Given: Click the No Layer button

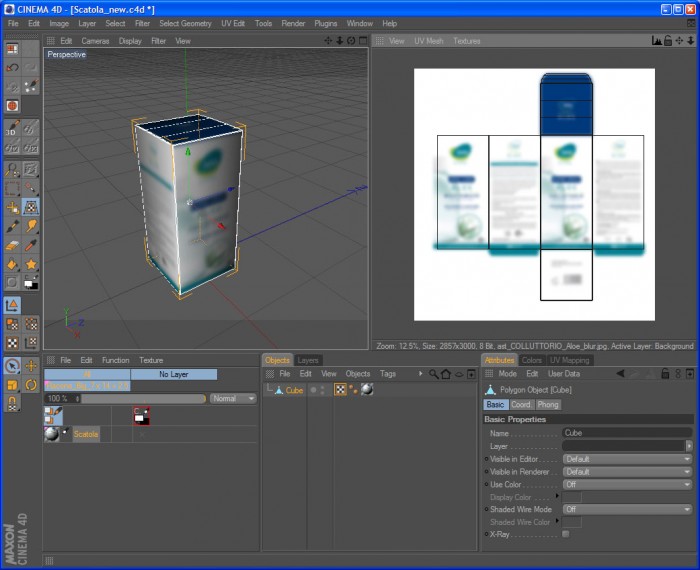Looking at the screenshot, I should (174, 374).
